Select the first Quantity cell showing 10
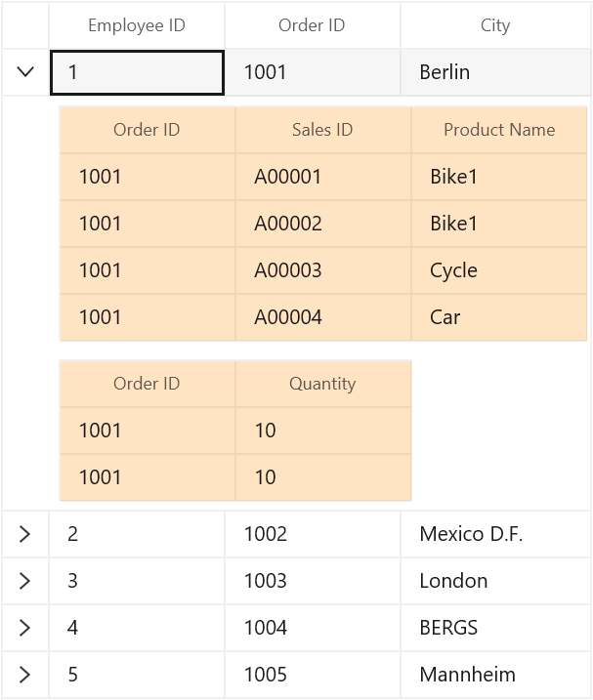The height and width of the screenshot is (700, 593). [x=322, y=431]
